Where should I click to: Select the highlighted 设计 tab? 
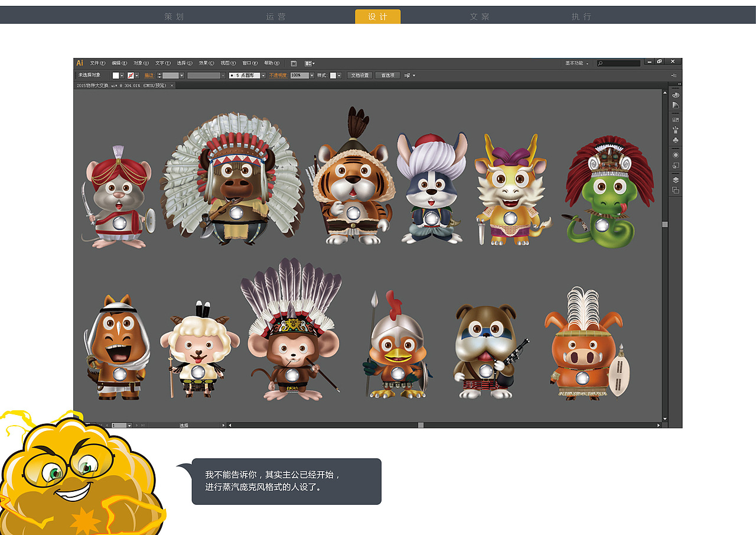click(377, 17)
